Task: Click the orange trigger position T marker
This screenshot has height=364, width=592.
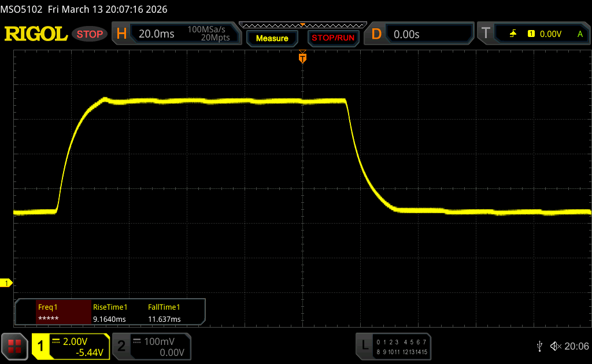Action: (x=302, y=58)
